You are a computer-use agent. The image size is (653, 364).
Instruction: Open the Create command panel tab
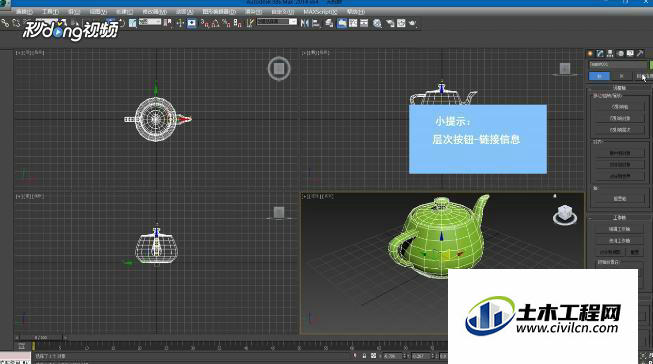[x=590, y=53]
